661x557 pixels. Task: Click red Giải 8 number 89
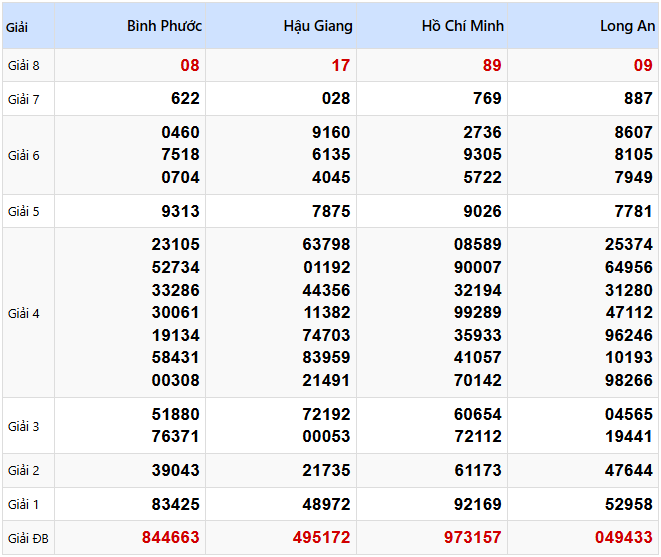(490, 66)
